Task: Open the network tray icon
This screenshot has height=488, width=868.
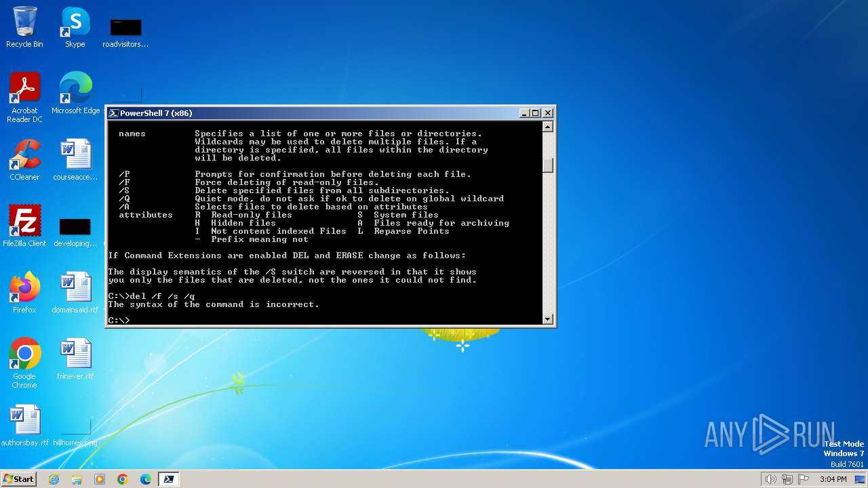Action: (x=787, y=479)
